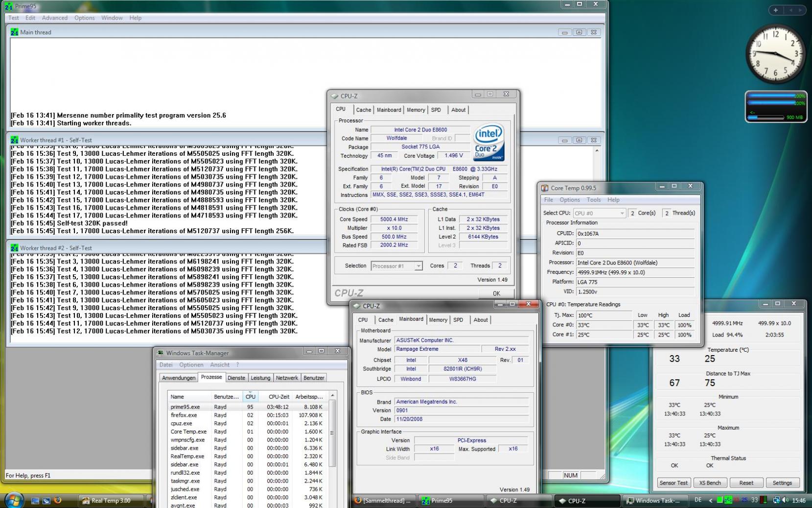Screen dimensions: 812x508
Task: Click the sidebar add gadgets plus icon
Action: (776, 10)
